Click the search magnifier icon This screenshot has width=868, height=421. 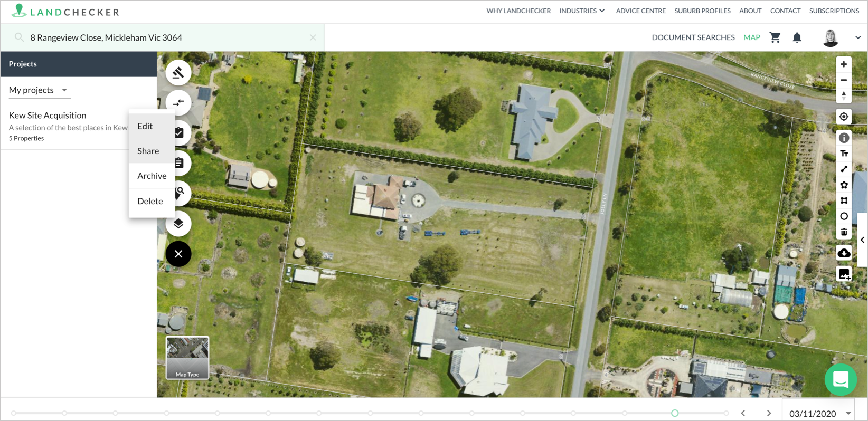19,37
